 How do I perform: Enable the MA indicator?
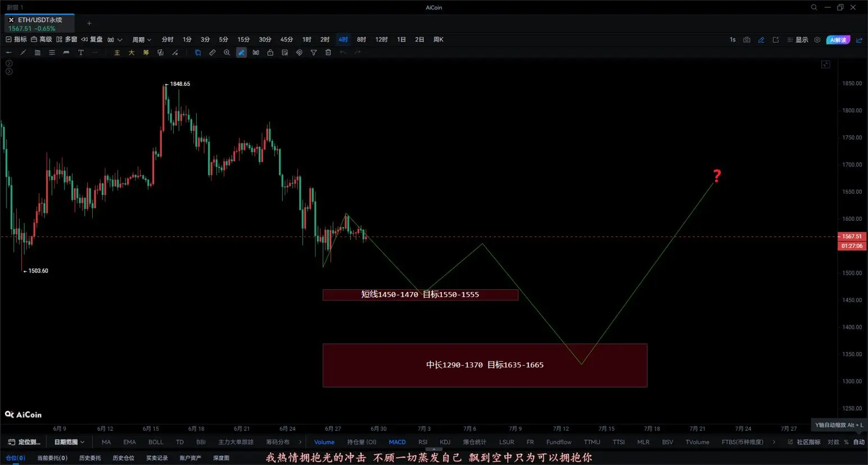pos(106,443)
